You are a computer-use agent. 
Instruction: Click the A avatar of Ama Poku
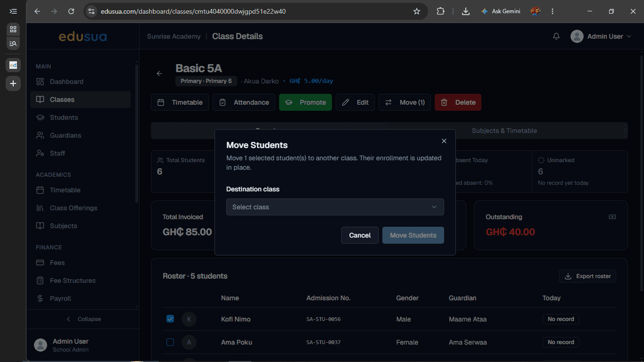(x=189, y=342)
